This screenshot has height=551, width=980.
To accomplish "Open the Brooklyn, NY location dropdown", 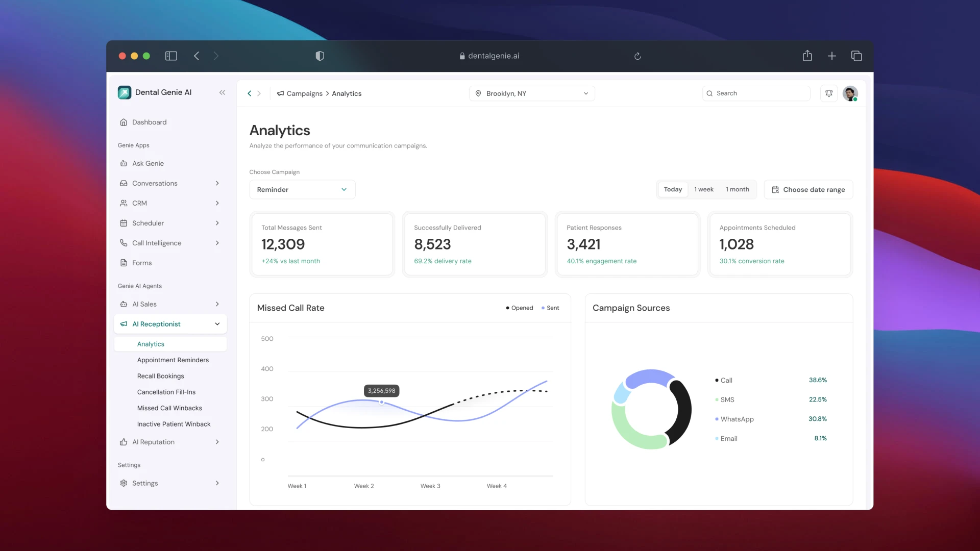I will (532, 93).
